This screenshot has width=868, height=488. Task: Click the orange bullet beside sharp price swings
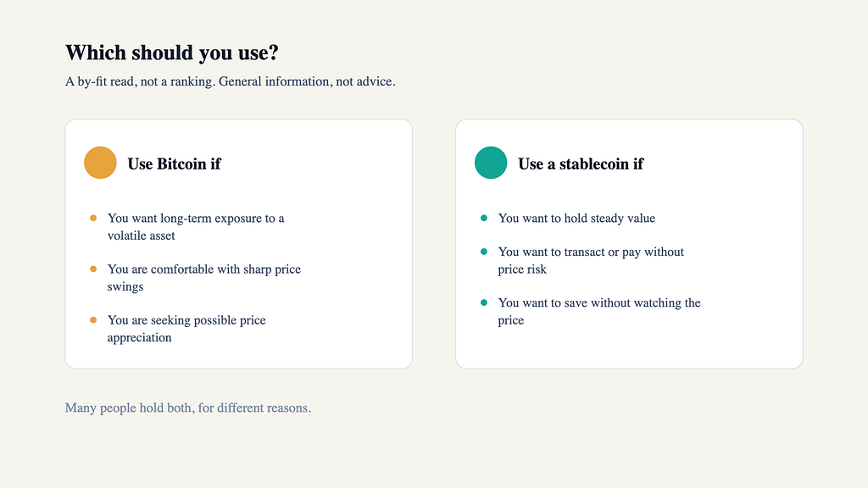click(x=93, y=269)
